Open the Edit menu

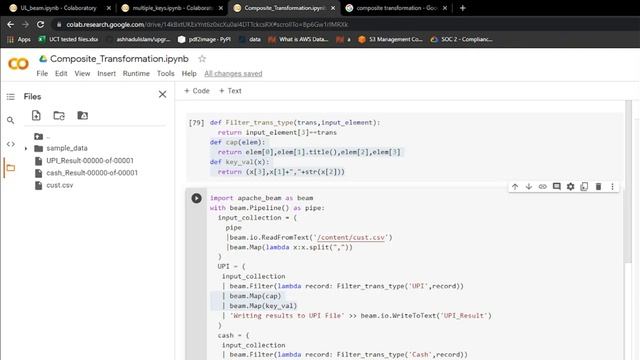pos(61,73)
